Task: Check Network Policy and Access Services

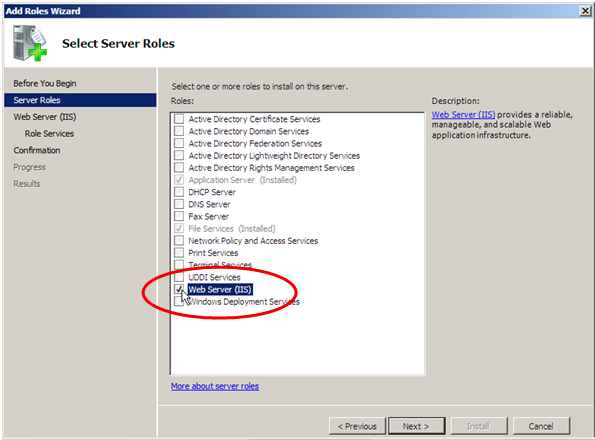Action: (179, 240)
